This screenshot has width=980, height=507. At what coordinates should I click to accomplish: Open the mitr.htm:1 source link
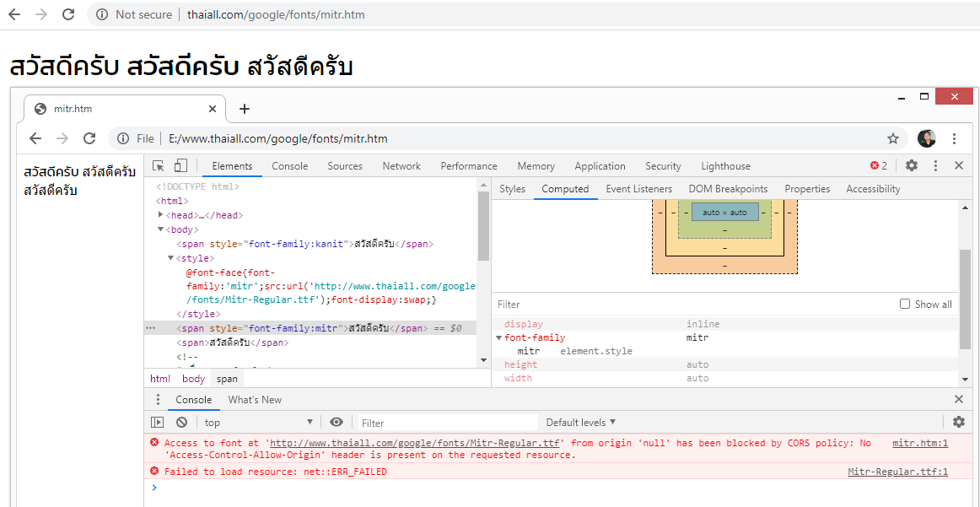pyautogui.click(x=920, y=443)
